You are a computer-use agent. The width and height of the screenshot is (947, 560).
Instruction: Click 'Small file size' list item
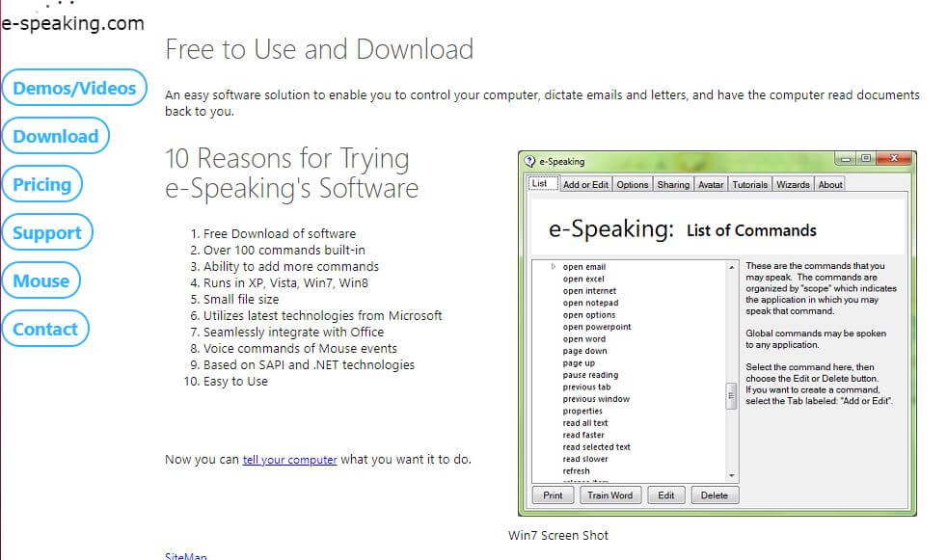point(241,300)
